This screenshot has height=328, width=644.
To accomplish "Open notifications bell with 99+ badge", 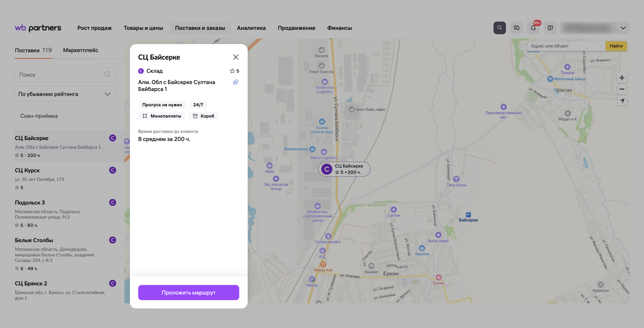I will 533,28.
